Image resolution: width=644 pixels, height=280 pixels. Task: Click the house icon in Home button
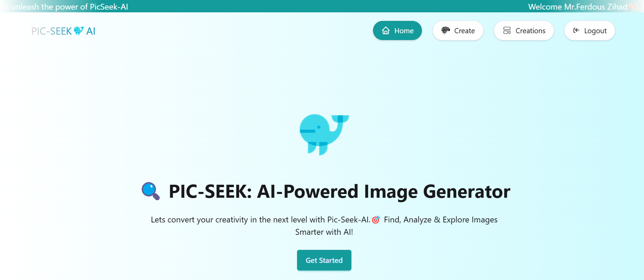(x=386, y=31)
